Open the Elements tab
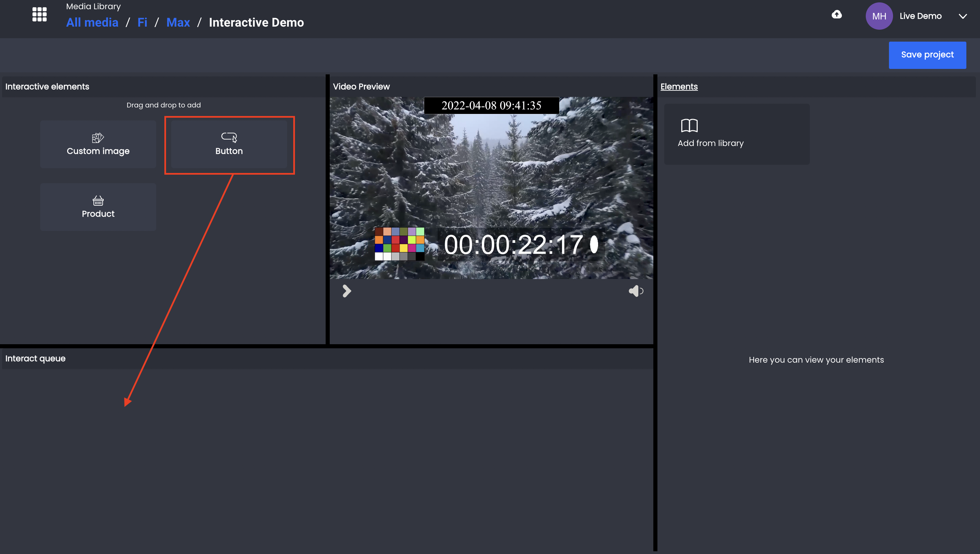This screenshot has height=554, width=980. [679, 87]
